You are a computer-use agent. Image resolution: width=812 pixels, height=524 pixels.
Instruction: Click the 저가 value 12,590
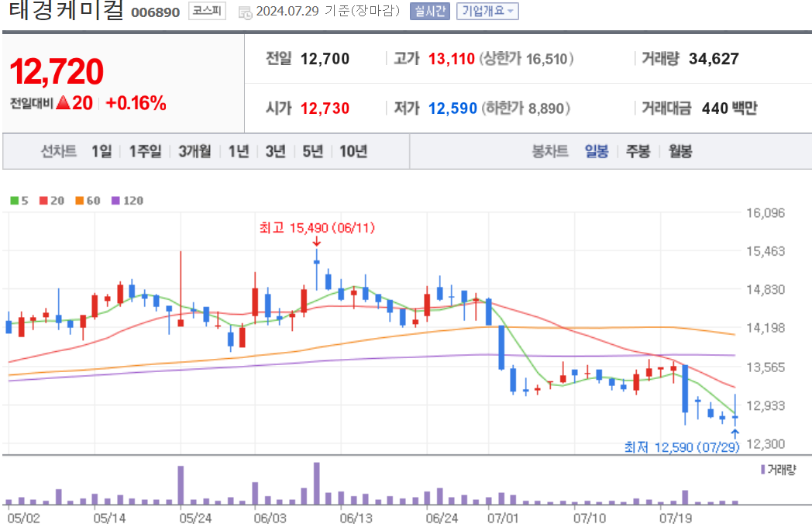point(452,109)
